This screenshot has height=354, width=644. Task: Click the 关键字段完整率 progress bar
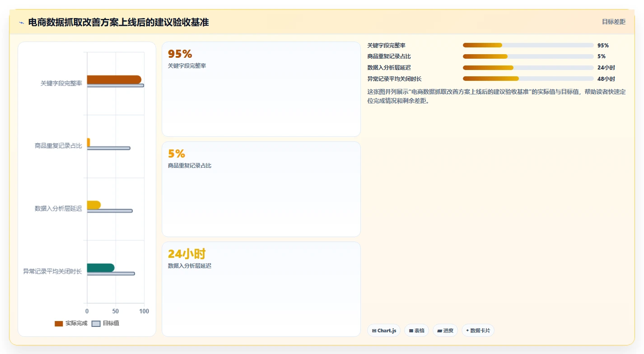click(528, 45)
